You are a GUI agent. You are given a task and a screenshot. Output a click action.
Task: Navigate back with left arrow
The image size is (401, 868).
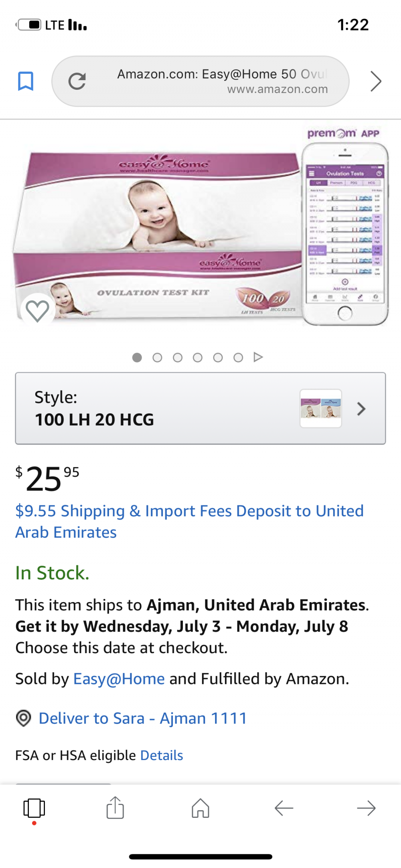284,808
